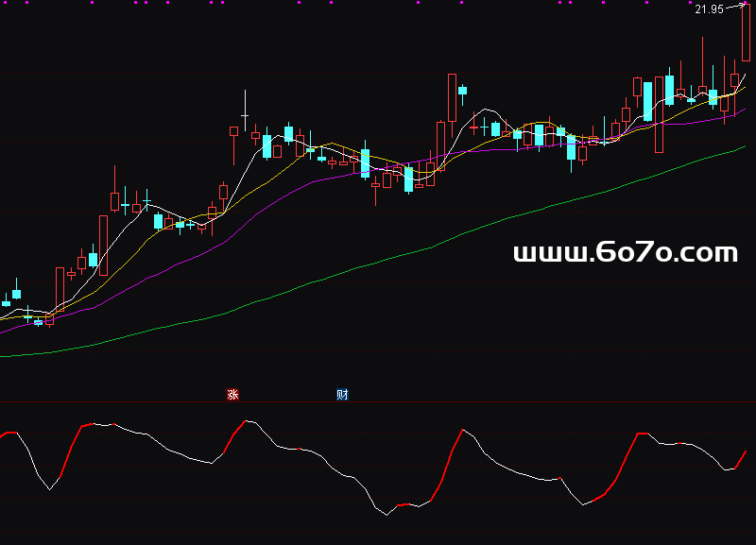Select the green long-term moving average line
This screenshot has width=756, height=545.
coord(378,263)
